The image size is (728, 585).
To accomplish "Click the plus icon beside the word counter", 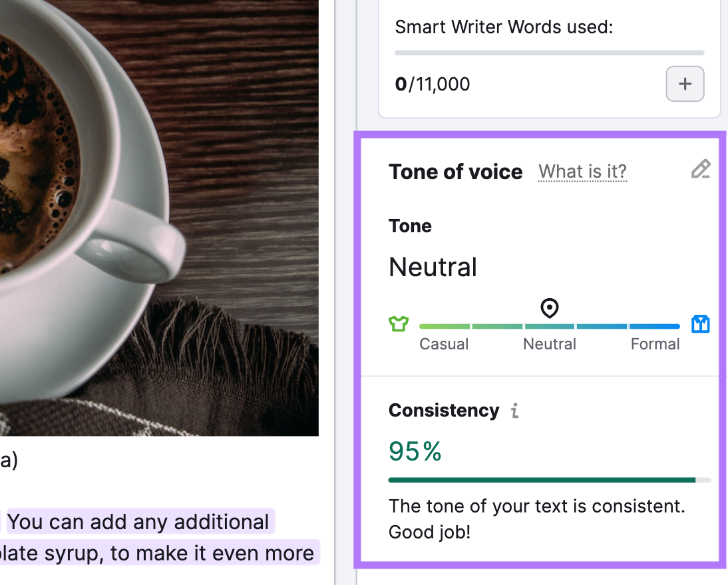I will tap(685, 84).
